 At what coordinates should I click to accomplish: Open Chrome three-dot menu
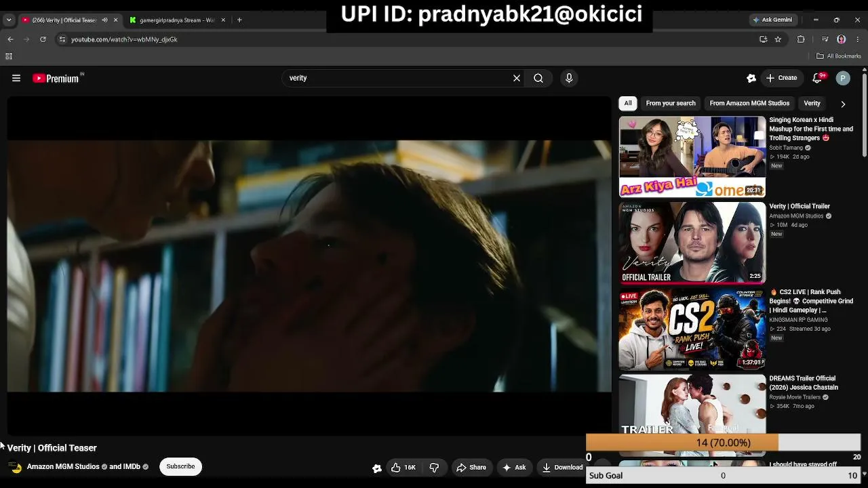[858, 39]
